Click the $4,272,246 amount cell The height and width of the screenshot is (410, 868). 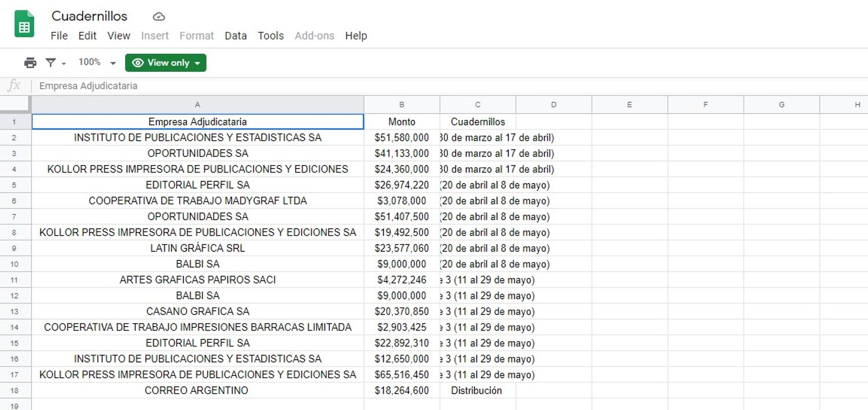click(x=402, y=280)
